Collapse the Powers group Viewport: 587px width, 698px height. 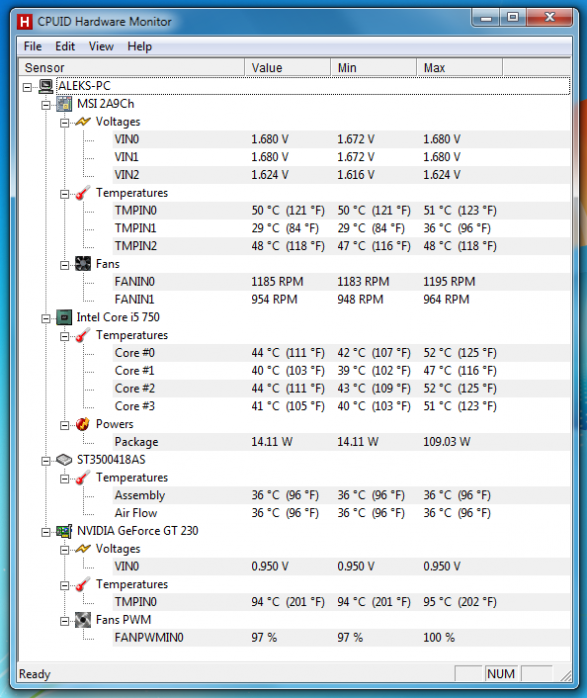click(65, 426)
